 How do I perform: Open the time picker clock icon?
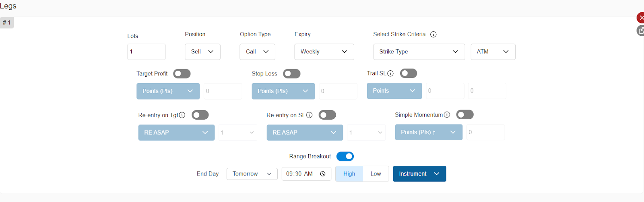pos(322,174)
